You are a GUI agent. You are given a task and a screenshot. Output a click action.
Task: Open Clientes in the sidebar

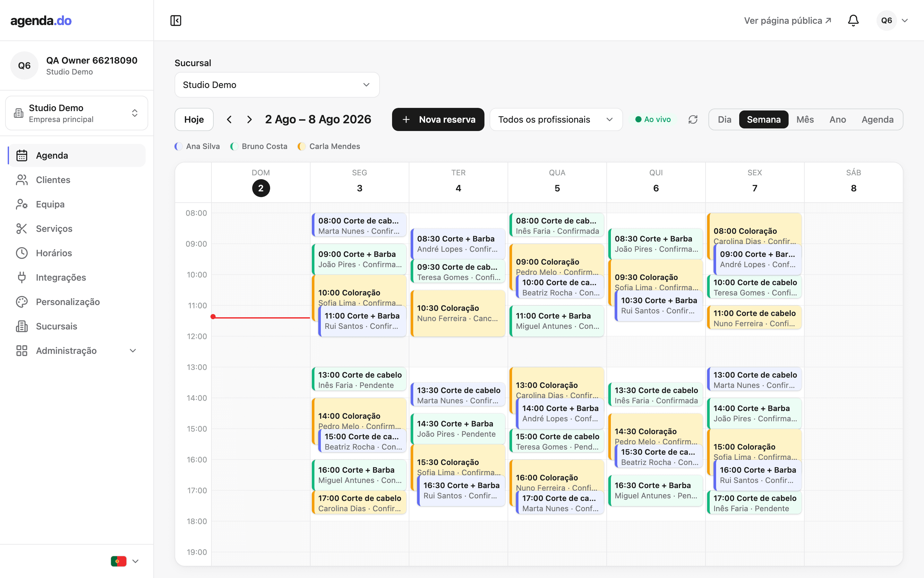(x=77, y=180)
